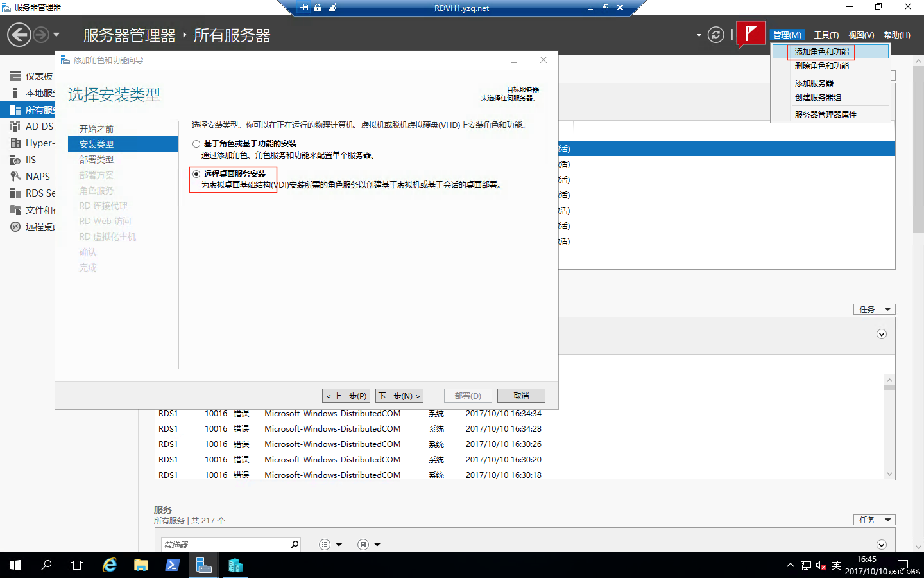Image resolution: width=924 pixels, height=578 pixels.
Task: Click the 筛选器 filter input field
Action: 226,544
